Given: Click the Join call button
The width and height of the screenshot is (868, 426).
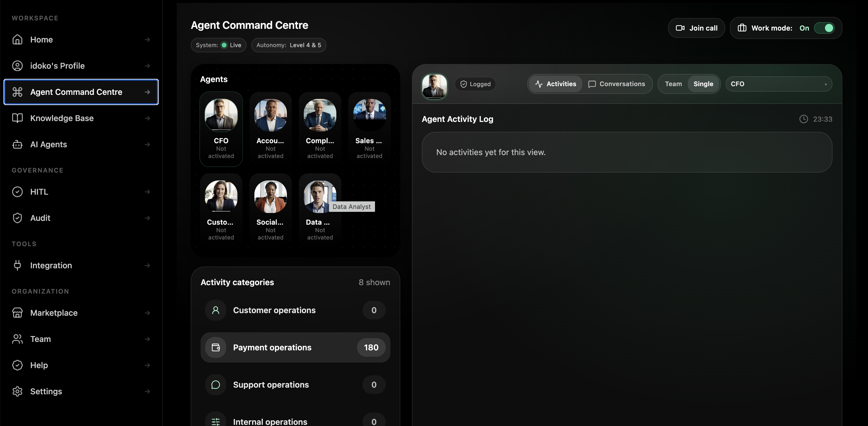Looking at the screenshot, I should coord(696,28).
